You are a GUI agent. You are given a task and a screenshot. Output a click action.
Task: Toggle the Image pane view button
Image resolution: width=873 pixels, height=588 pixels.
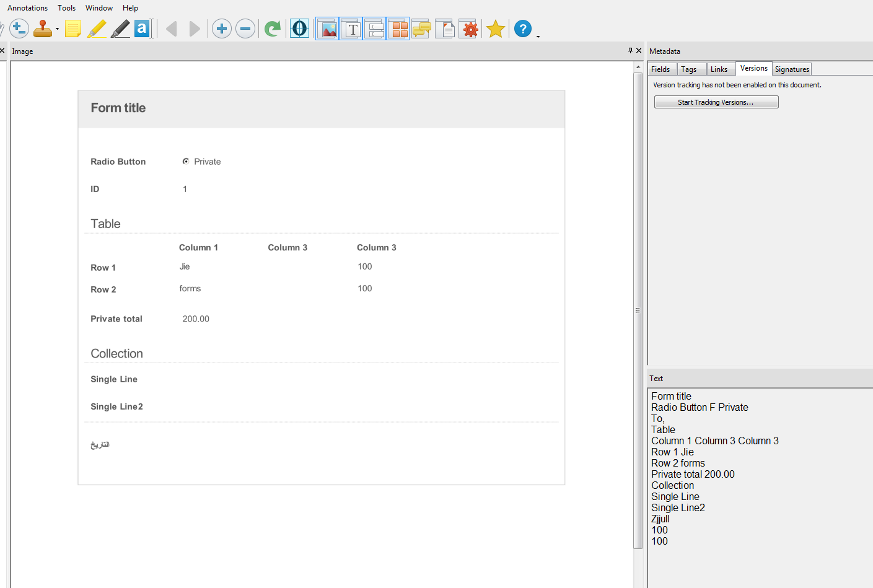(328, 29)
